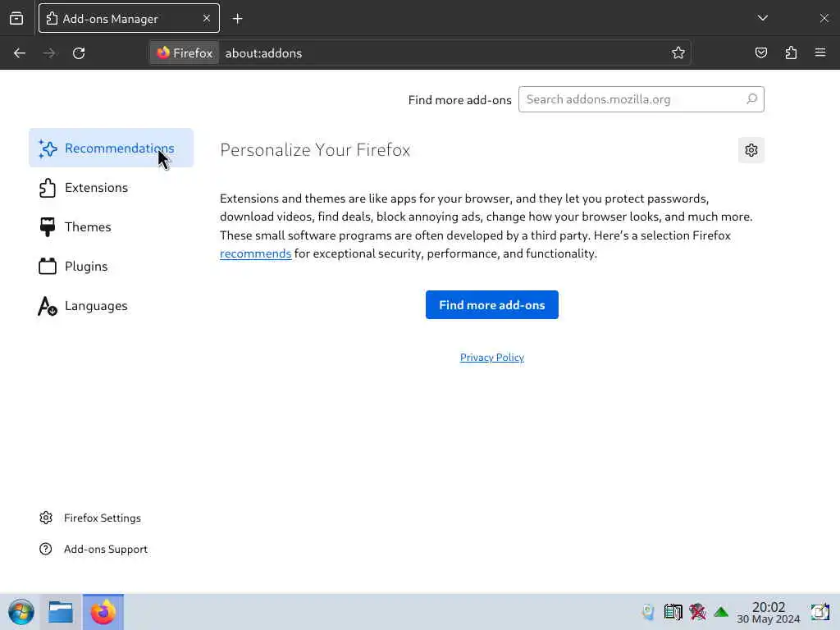Click the Firefox identity badge in address bar
The image size is (840, 630).
click(x=185, y=53)
